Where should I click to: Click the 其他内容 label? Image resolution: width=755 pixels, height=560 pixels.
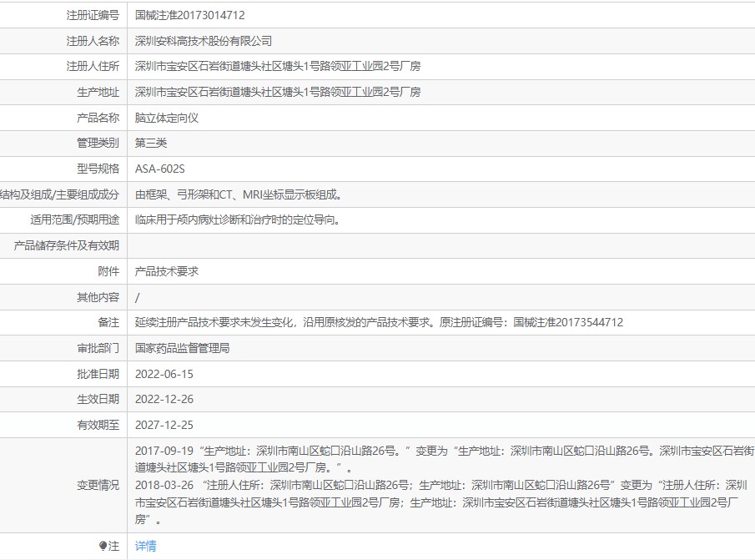coord(98,298)
